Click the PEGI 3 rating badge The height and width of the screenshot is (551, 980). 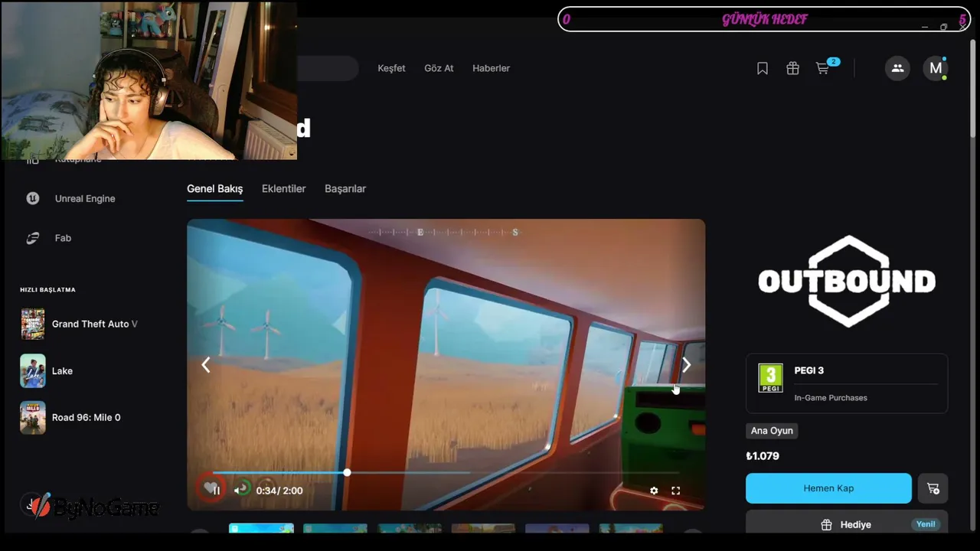pyautogui.click(x=771, y=378)
